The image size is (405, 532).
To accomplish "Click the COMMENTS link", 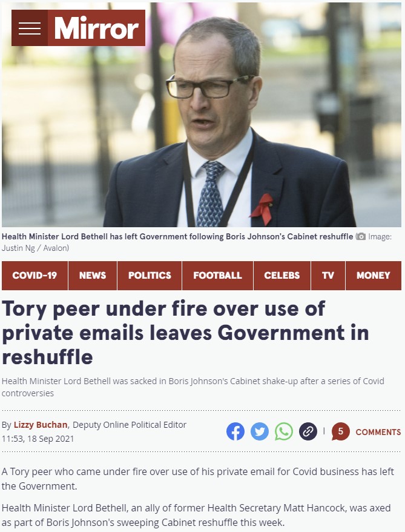I will (x=378, y=432).
